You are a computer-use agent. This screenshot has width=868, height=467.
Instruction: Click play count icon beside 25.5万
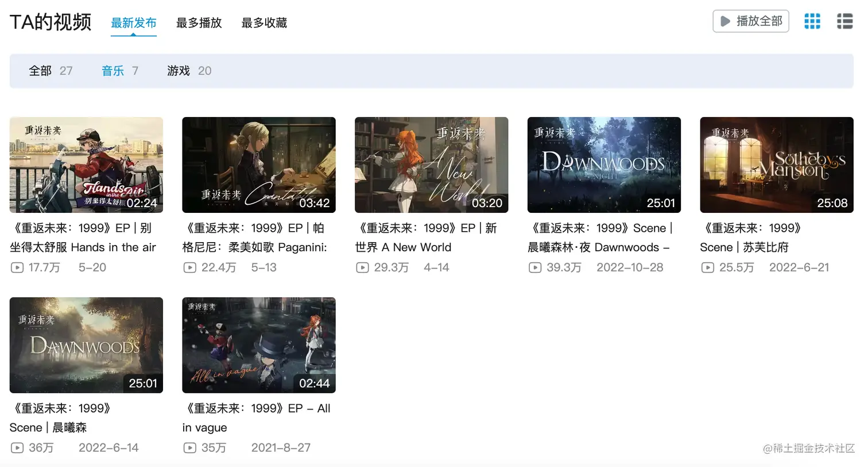[x=708, y=267]
